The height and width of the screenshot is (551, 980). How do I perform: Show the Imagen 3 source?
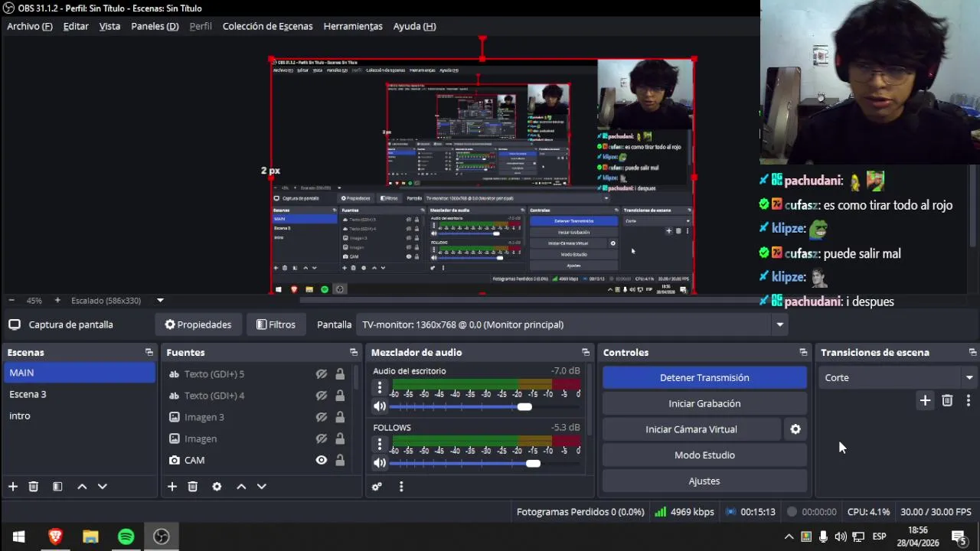322,417
